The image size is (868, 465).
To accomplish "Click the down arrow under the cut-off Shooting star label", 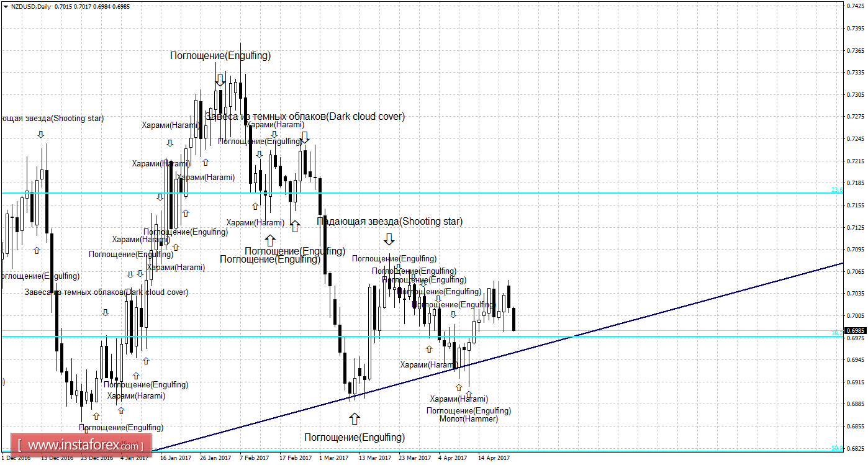I will [41, 134].
